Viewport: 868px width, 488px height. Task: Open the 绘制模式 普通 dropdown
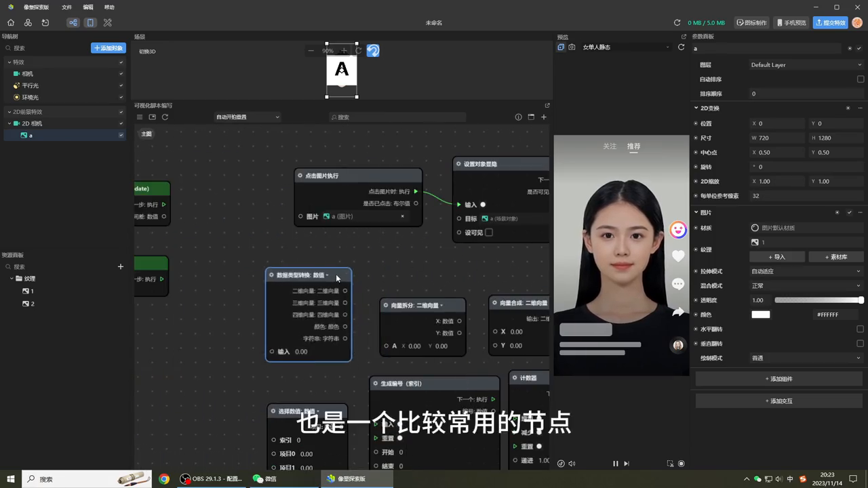(x=806, y=358)
